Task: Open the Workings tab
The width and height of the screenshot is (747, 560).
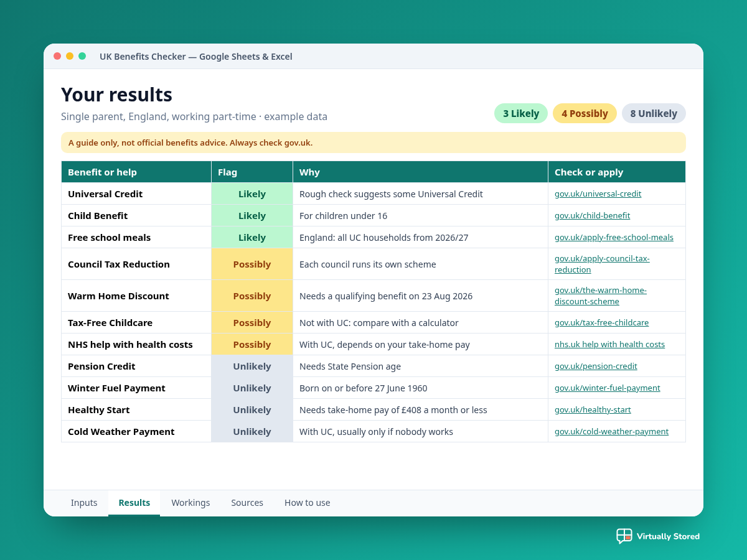Action: click(190, 503)
